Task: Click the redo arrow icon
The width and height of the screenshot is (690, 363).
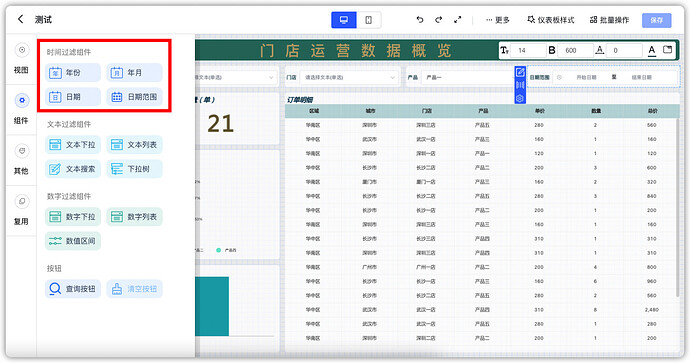Action: point(438,20)
